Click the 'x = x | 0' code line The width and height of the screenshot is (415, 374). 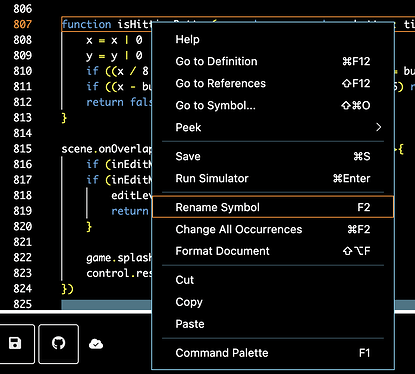tap(114, 40)
